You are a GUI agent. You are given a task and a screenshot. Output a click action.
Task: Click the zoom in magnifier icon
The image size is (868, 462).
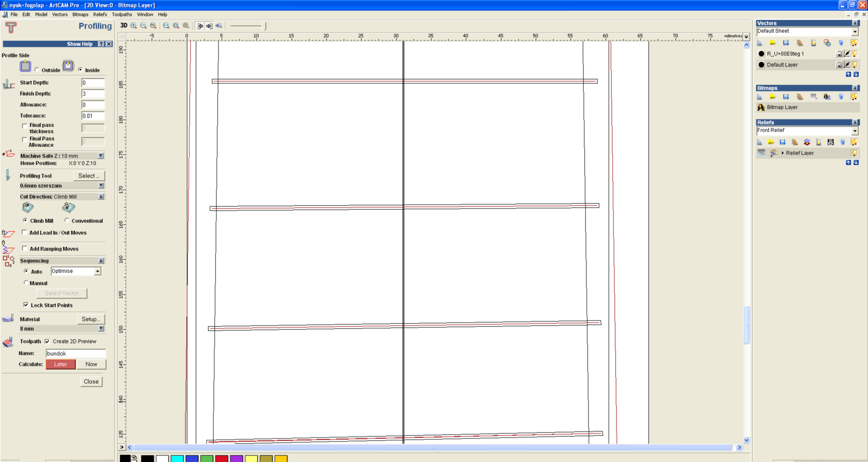(134, 26)
